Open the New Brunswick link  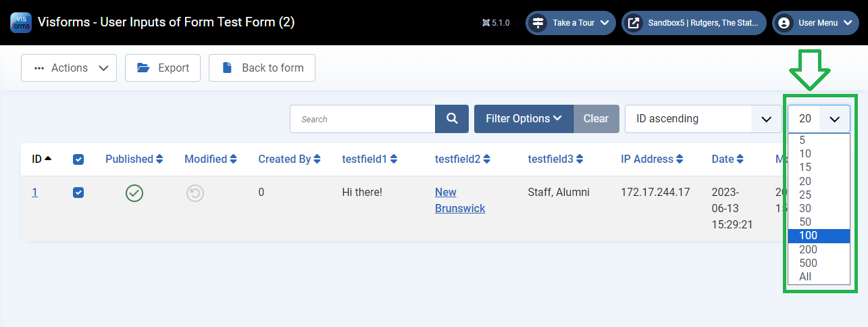pyautogui.click(x=460, y=201)
